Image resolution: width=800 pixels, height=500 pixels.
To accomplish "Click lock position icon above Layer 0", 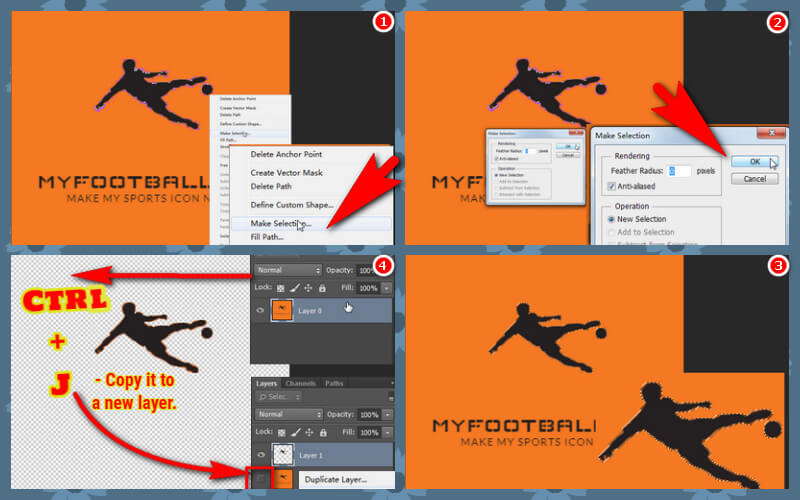I will click(x=307, y=288).
